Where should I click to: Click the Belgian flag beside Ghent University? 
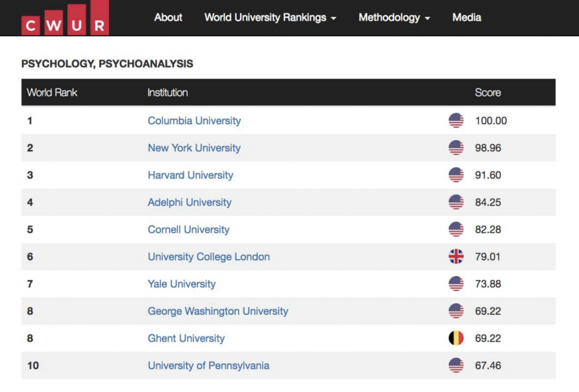click(456, 338)
